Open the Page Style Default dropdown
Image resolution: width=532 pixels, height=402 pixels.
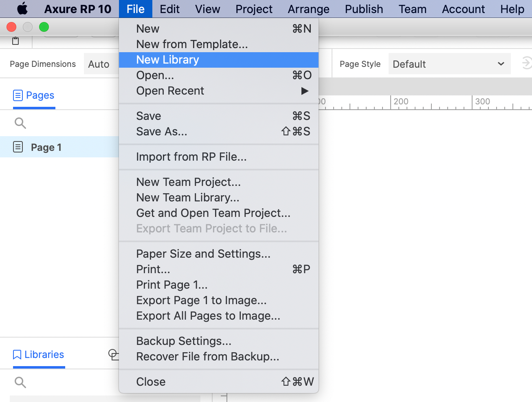click(x=449, y=64)
